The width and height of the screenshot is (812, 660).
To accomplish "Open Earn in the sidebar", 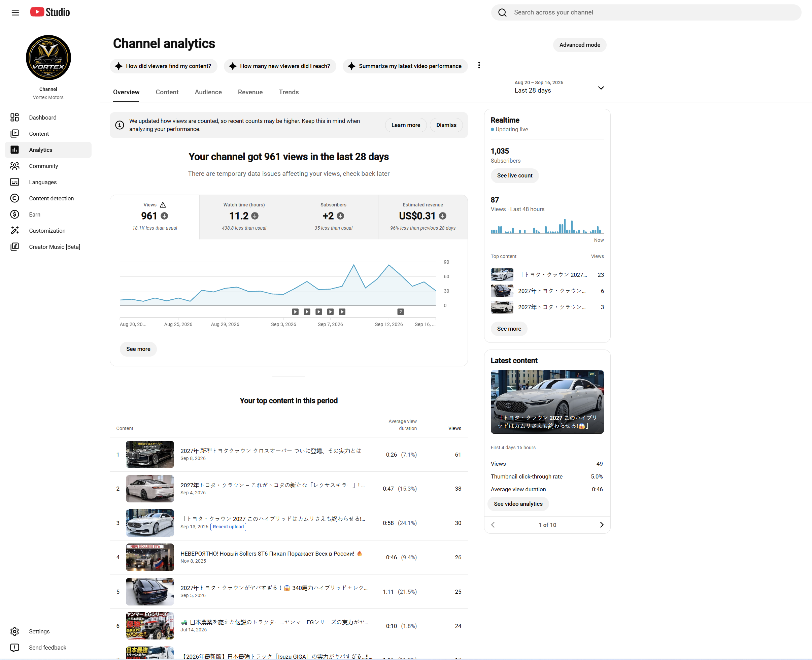I will pos(48,214).
